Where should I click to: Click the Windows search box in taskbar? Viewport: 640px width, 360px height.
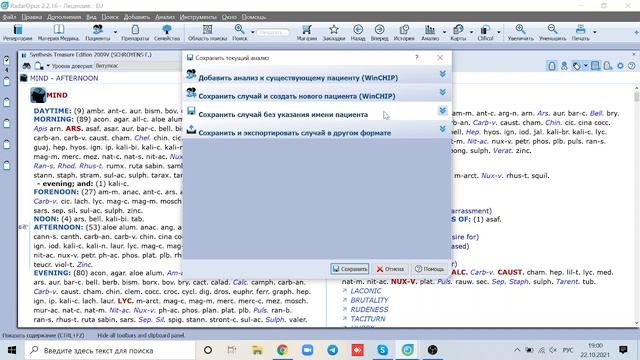coord(110,350)
